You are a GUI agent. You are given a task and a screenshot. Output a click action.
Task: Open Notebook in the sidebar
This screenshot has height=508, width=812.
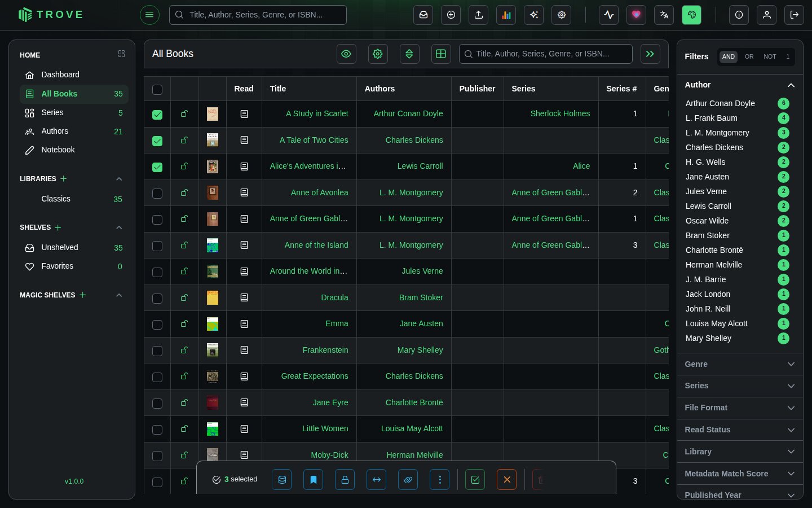[x=74, y=150]
